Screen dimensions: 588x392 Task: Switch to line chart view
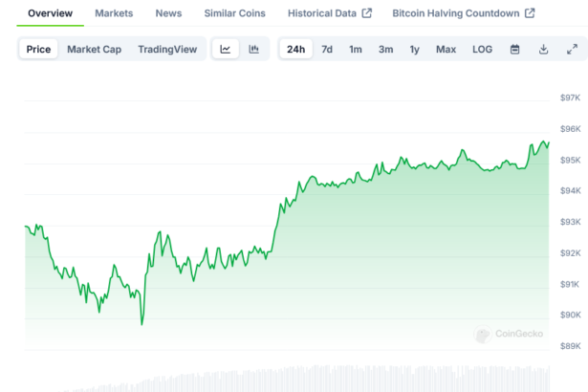[225, 49]
